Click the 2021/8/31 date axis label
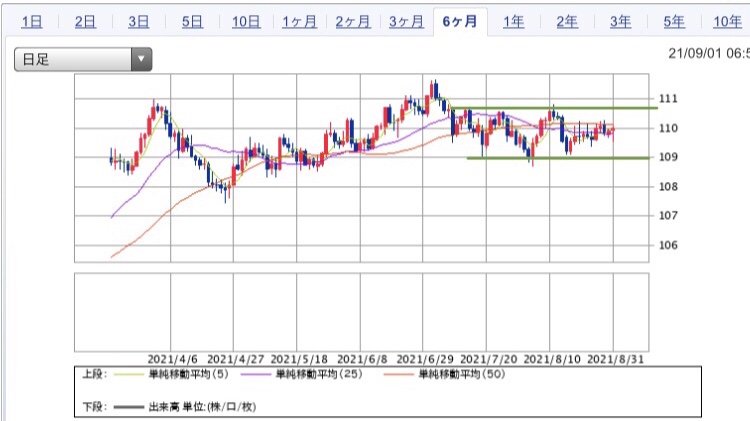The height and width of the screenshot is (421, 750). 615,359
